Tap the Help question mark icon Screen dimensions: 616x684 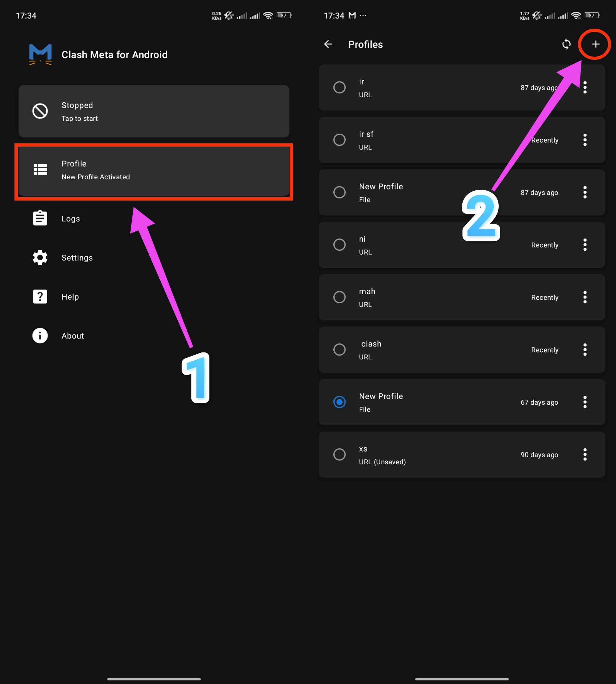[40, 297]
